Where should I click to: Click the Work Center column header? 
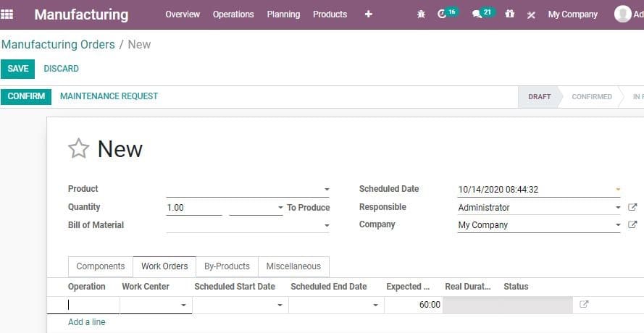click(146, 287)
